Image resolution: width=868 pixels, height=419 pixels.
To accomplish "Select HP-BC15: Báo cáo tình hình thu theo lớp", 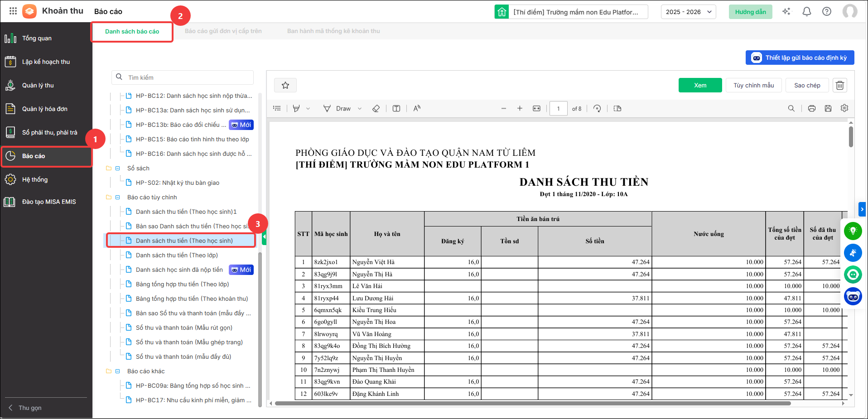I will point(193,139).
